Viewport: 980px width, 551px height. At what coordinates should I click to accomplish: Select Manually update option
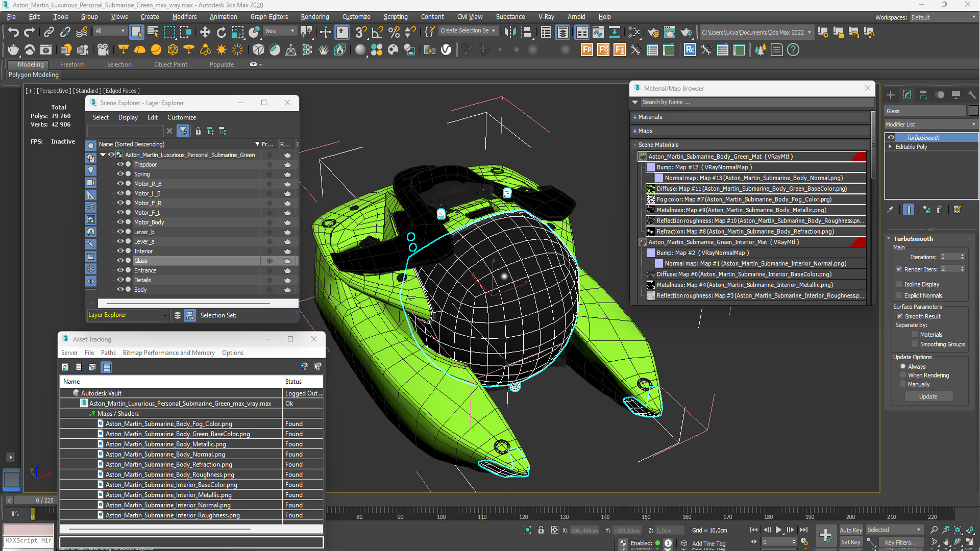pyautogui.click(x=903, y=385)
